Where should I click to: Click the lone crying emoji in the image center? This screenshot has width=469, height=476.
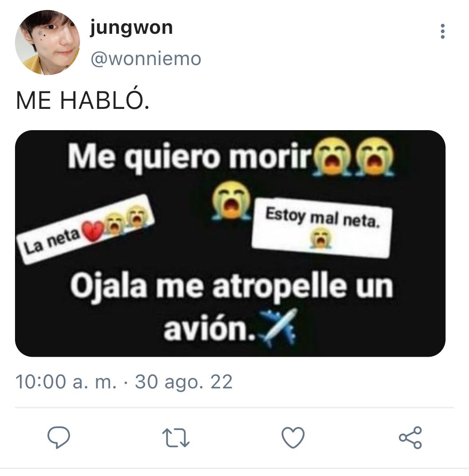coord(231,200)
